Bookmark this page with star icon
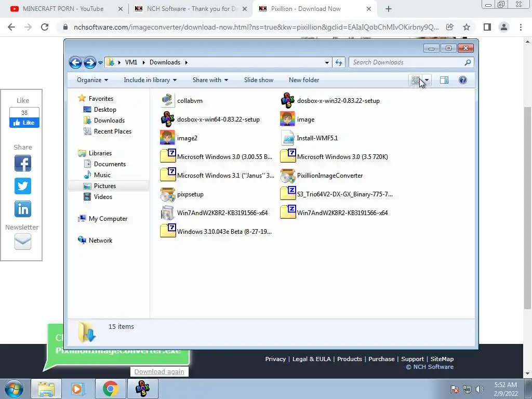 tap(467, 27)
